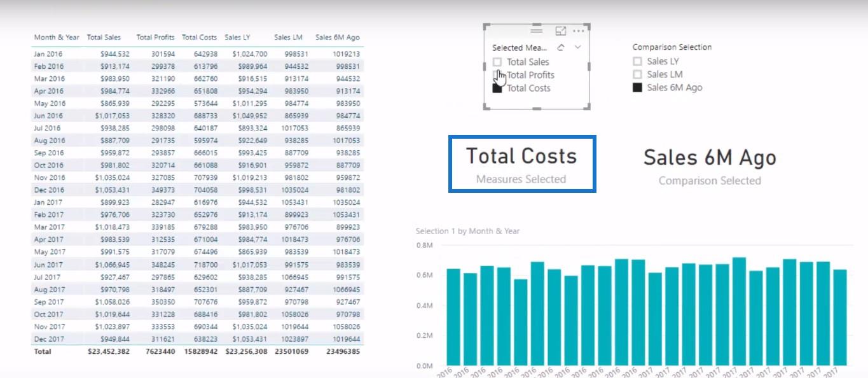
Task: Click the 0.2M y-axis label
Action: point(424,335)
